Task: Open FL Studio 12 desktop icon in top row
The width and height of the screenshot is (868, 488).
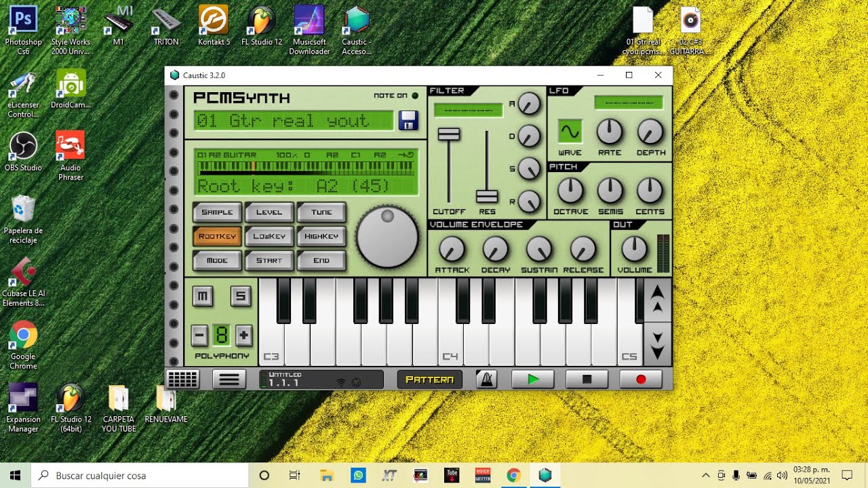Action: pos(261,26)
